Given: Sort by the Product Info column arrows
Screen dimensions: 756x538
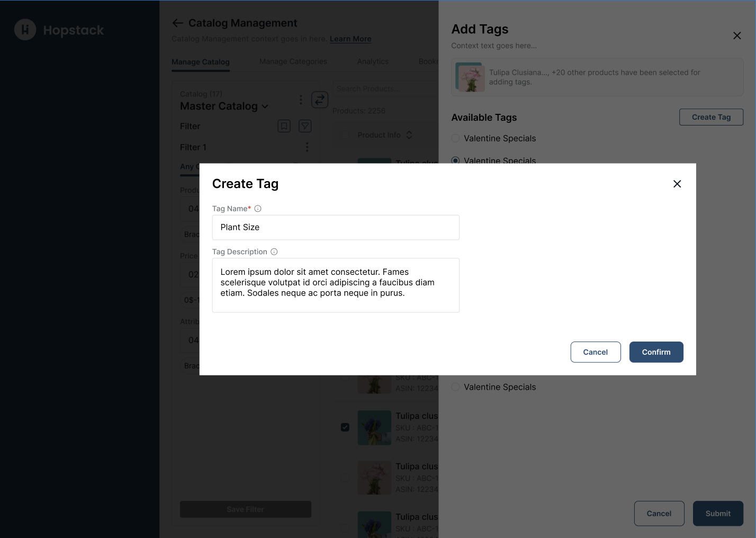Looking at the screenshot, I should point(409,135).
